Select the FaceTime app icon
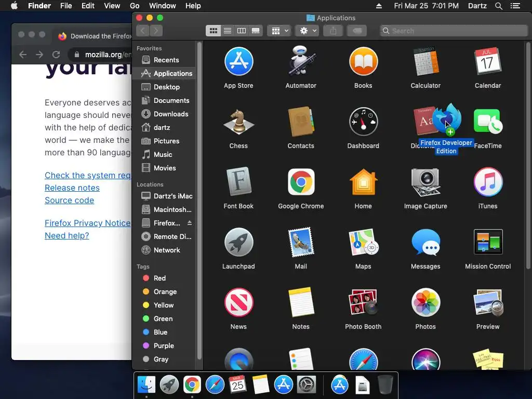532x399 pixels. [x=487, y=122]
